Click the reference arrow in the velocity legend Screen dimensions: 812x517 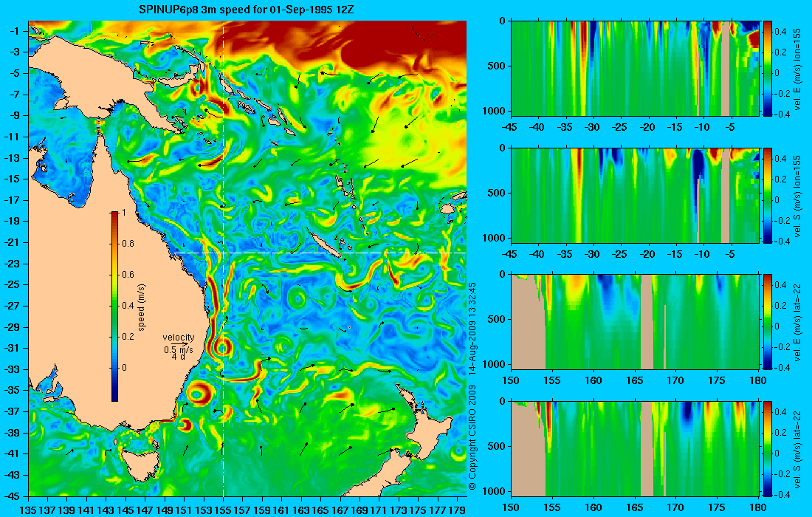[x=179, y=343]
